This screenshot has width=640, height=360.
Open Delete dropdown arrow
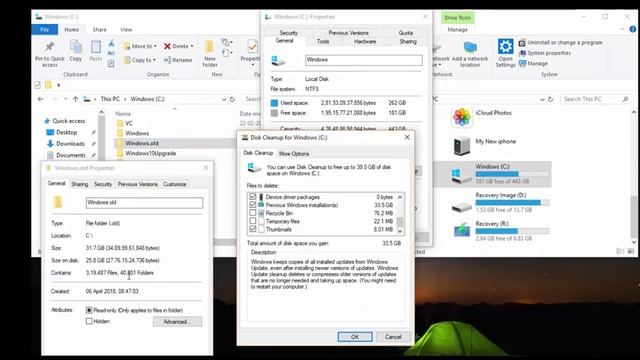[192, 46]
